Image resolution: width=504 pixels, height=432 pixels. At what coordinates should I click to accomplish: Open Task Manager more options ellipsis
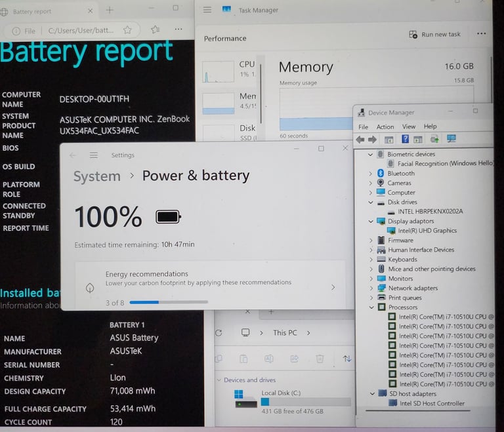[481, 33]
